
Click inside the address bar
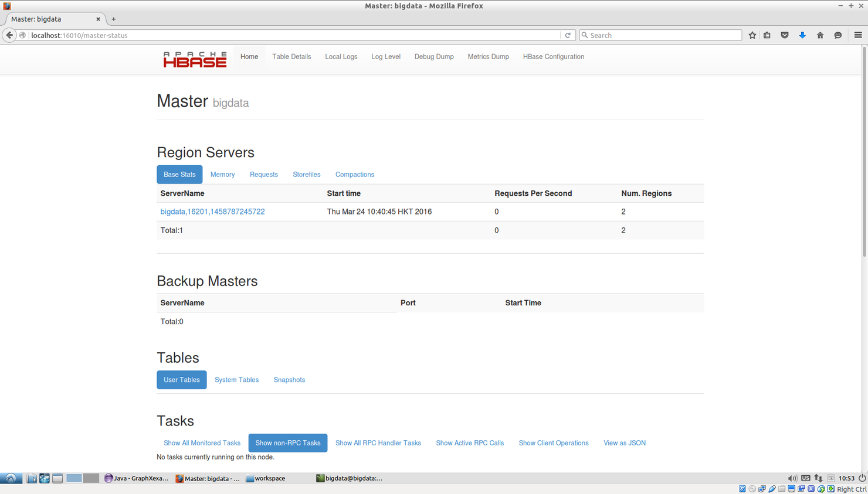[x=293, y=35]
